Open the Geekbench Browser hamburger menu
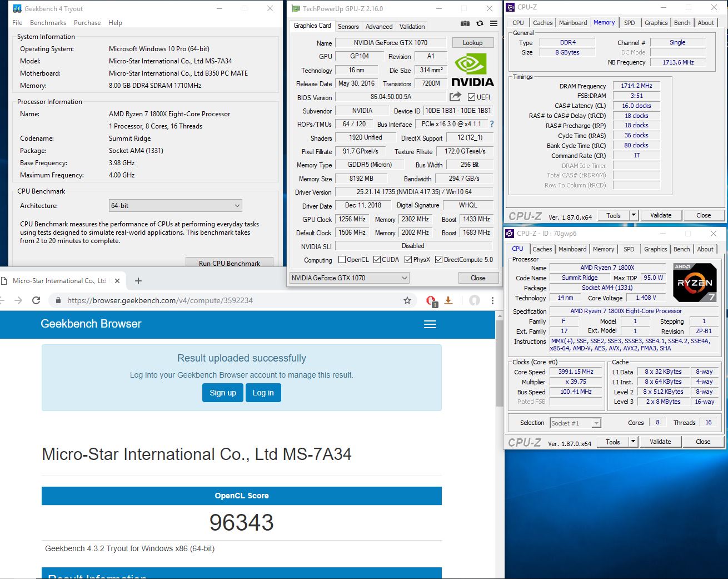The image size is (728, 579). [x=430, y=324]
